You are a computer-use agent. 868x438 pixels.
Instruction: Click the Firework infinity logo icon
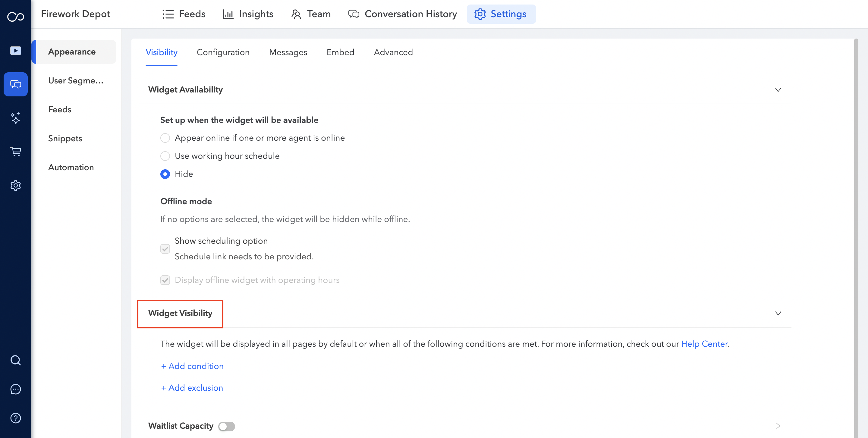[x=15, y=16]
